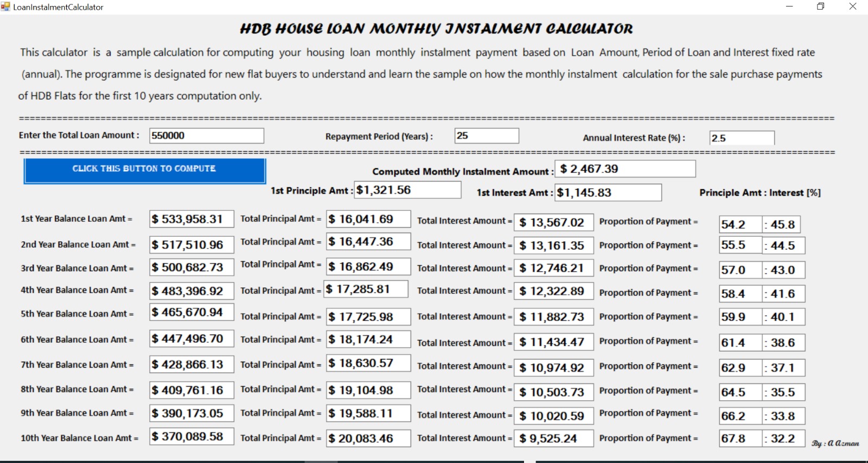Click 10th Year balance $ 370,089.58 field
Image resolution: width=868 pixels, height=463 pixels.
pos(192,436)
